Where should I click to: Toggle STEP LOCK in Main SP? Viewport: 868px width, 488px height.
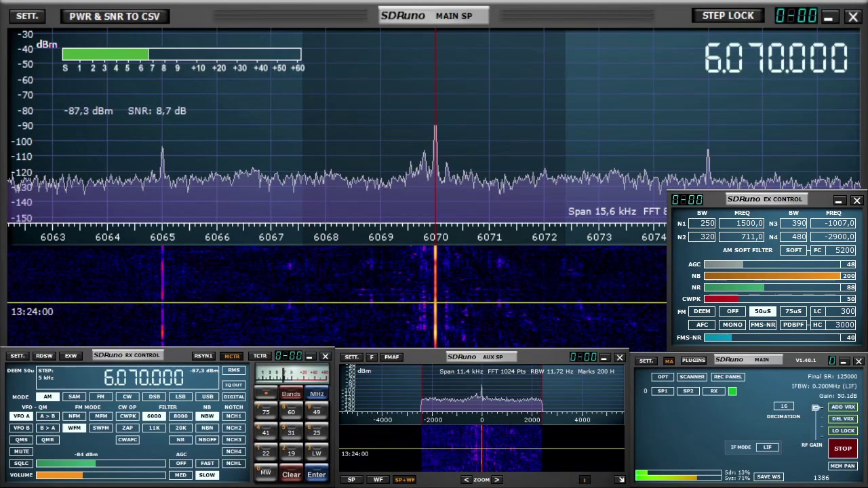click(x=728, y=16)
